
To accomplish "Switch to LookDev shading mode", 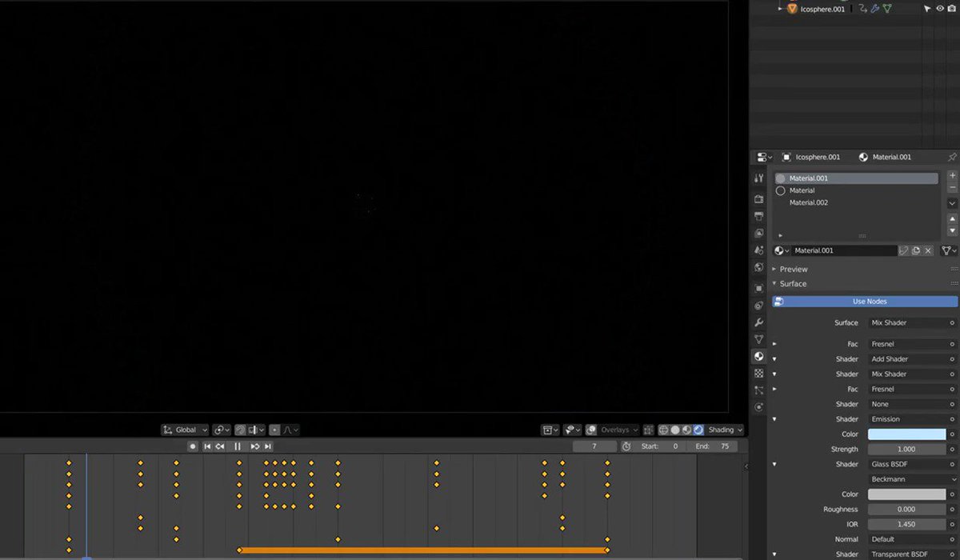I will [686, 430].
